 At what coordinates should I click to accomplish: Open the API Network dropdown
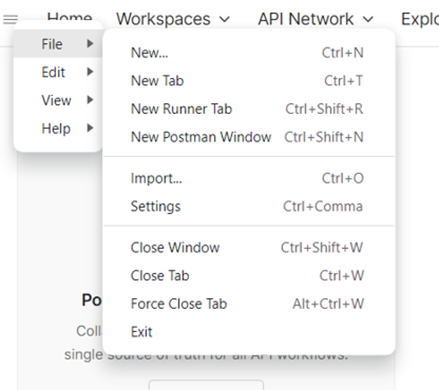(x=315, y=19)
